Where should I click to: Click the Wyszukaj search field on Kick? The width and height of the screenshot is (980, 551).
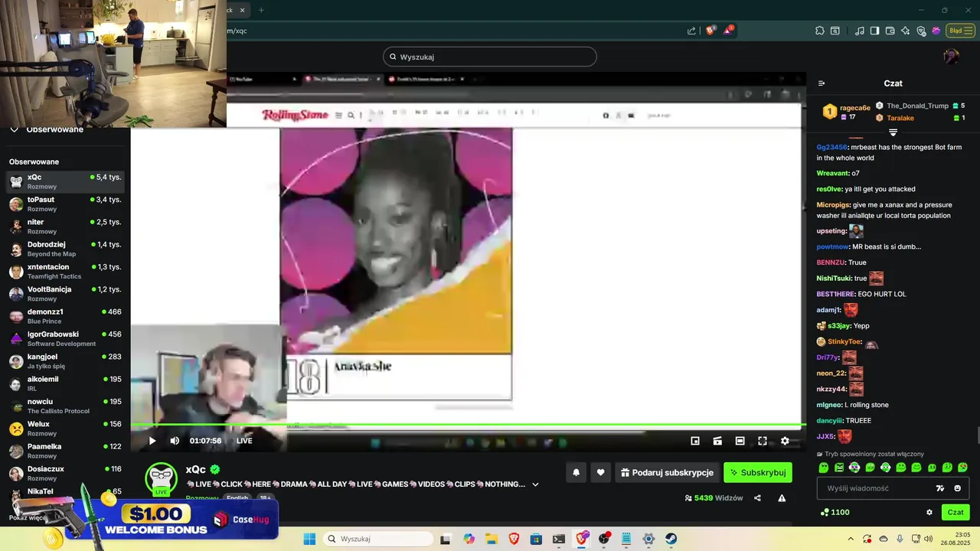(490, 57)
